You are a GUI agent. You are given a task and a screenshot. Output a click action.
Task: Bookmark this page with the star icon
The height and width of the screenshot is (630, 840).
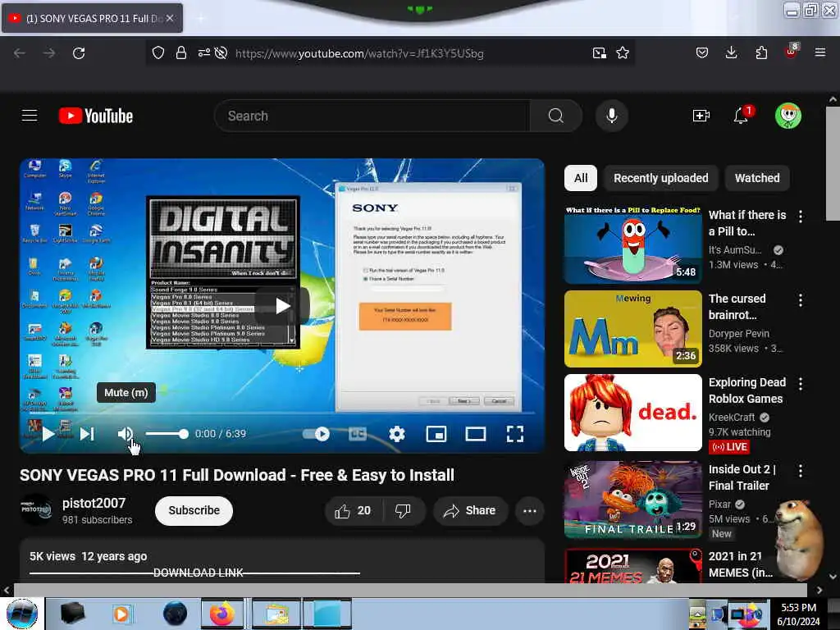coord(623,53)
